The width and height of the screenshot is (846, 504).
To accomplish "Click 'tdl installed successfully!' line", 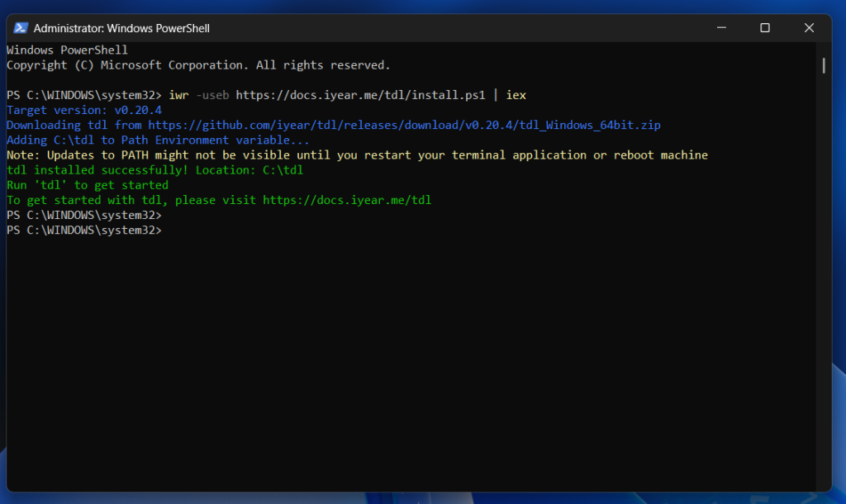I will coord(154,170).
